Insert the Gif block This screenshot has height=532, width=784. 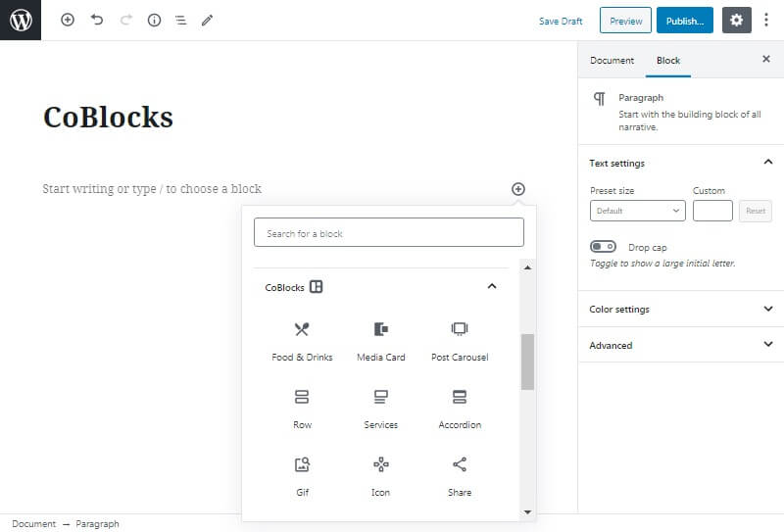click(x=302, y=476)
